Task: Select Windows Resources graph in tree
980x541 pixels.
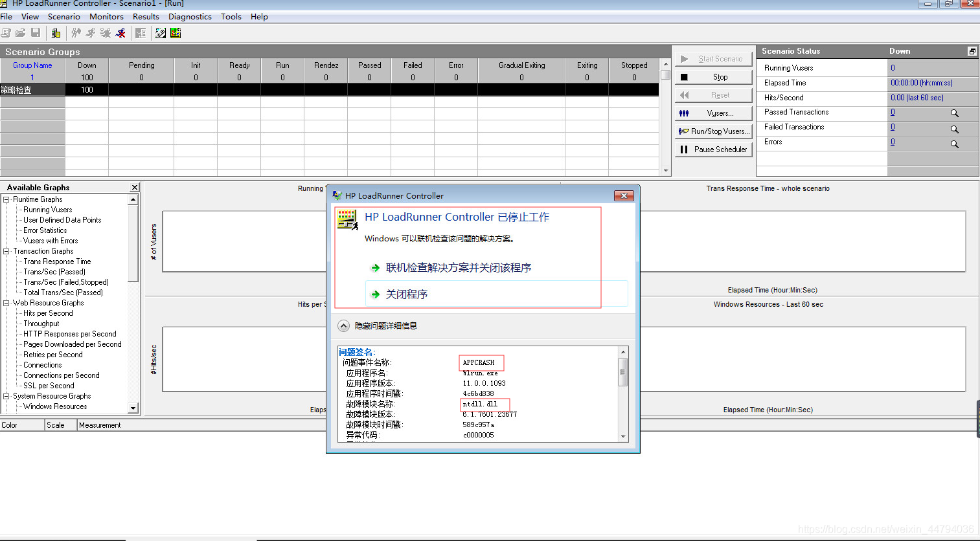Action: [x=55, y=406]
